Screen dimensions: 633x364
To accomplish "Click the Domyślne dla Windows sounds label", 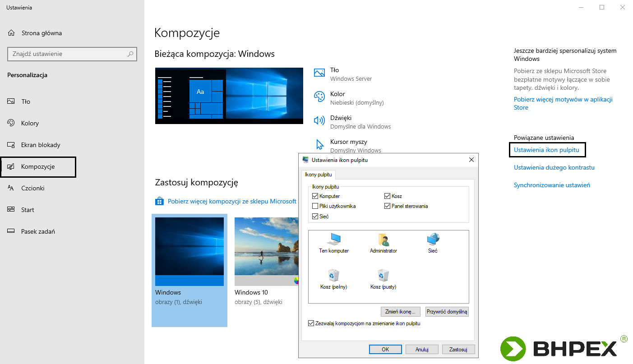I will 360,126.
